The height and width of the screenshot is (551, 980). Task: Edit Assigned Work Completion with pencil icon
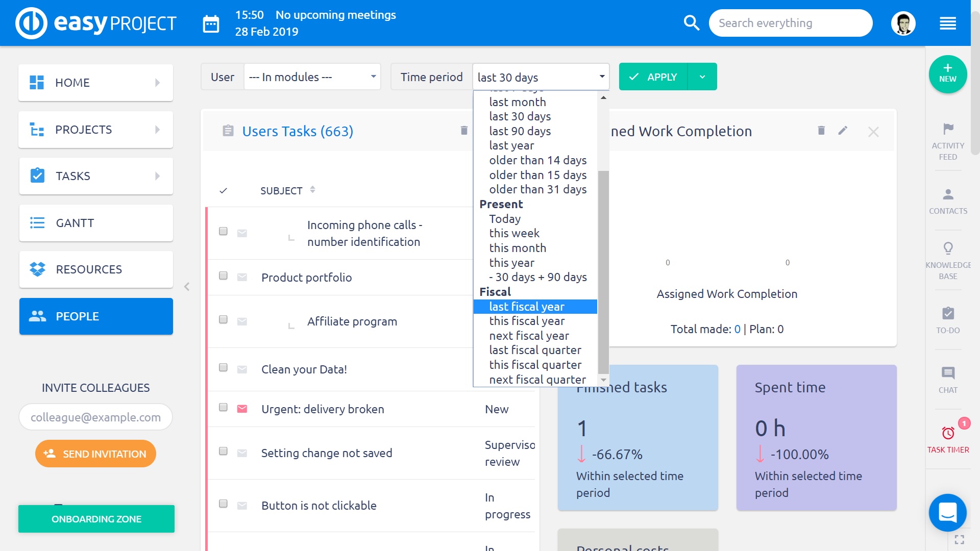[843, 131]
